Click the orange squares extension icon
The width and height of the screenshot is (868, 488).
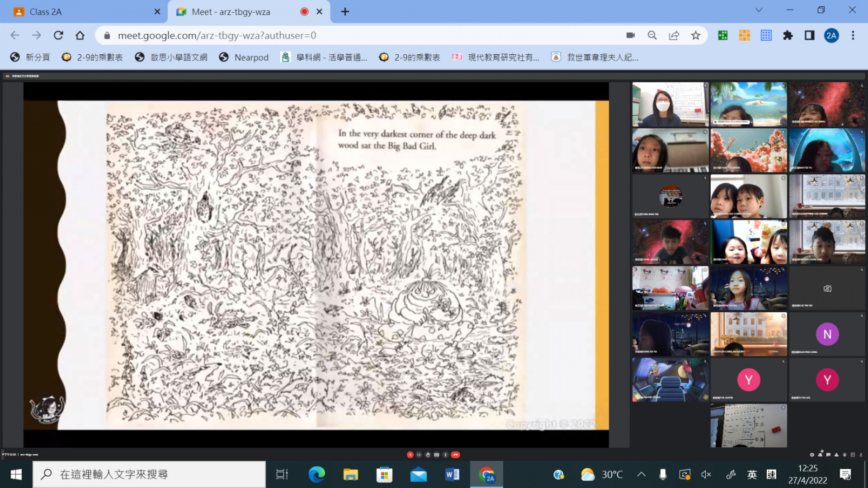pyautogui.click(x=745, y=35)
